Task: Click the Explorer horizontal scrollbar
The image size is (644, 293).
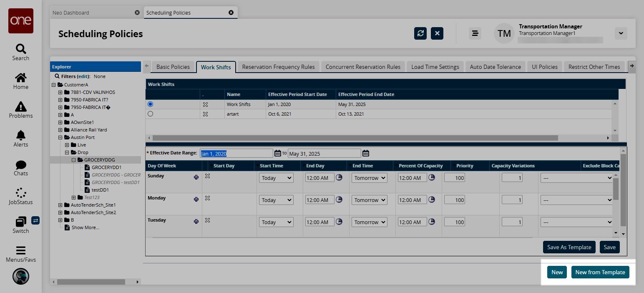Action: (91, 282)
